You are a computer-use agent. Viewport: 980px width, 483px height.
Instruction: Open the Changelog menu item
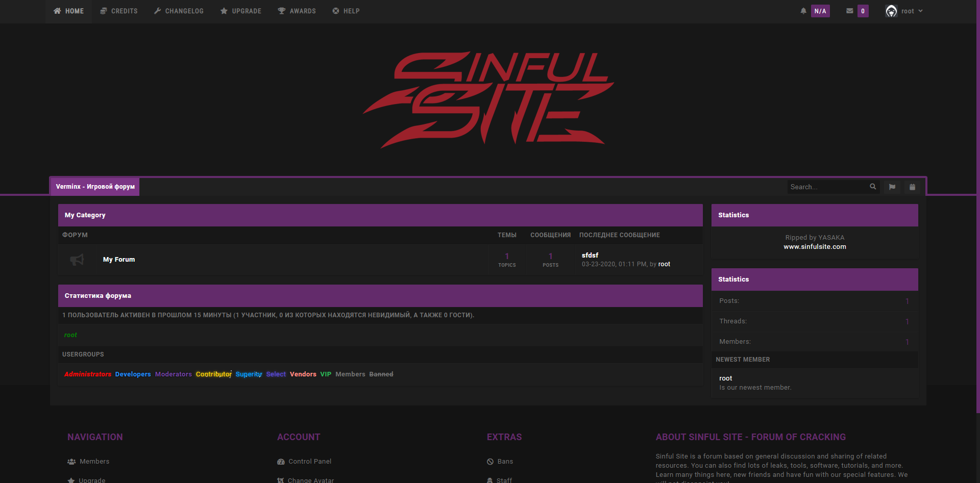coord(179,11)
